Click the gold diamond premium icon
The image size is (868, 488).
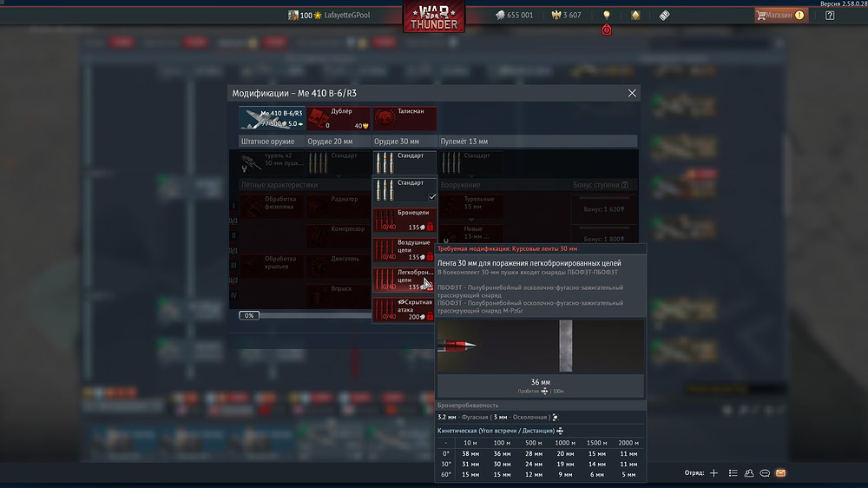tap(635, 15)
